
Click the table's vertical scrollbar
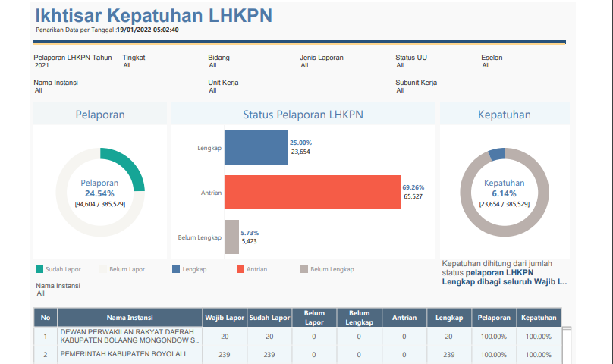coord(566,341)
